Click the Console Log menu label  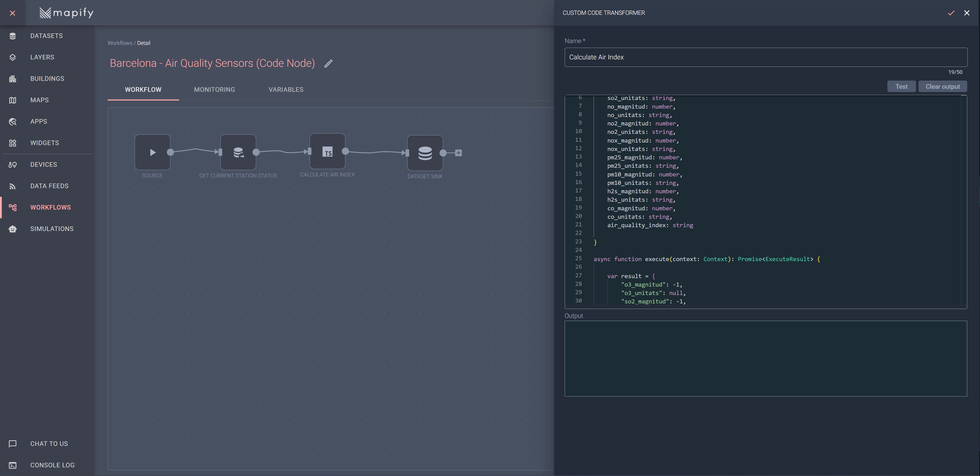coord(53,465)
